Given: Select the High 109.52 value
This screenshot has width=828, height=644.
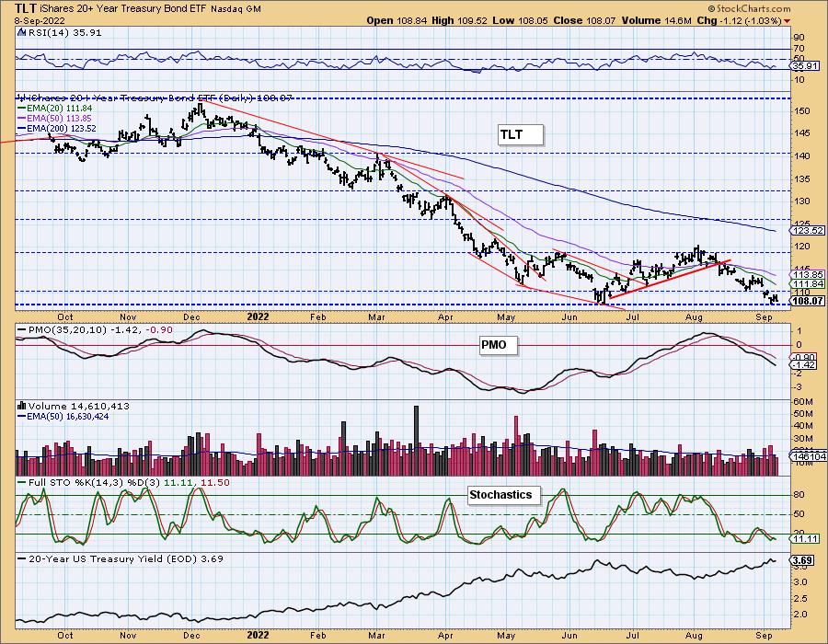Looking at the screenshot, I should click(x=459, y=20).
